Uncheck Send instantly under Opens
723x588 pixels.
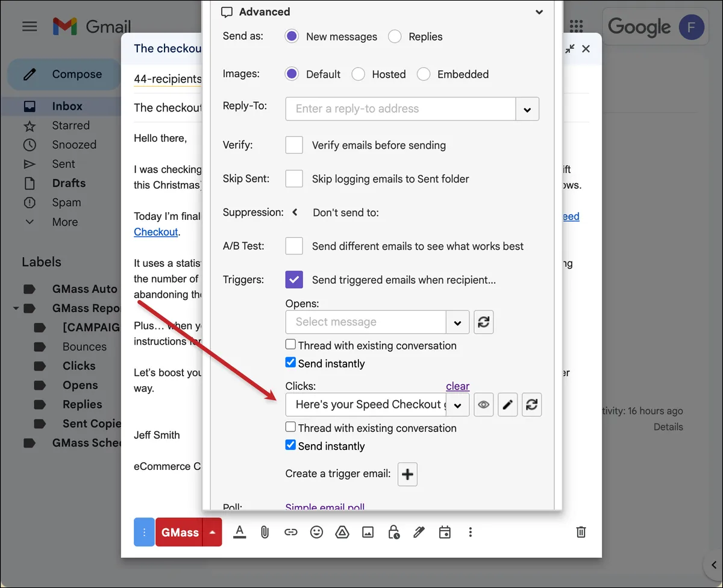point(290,363)
